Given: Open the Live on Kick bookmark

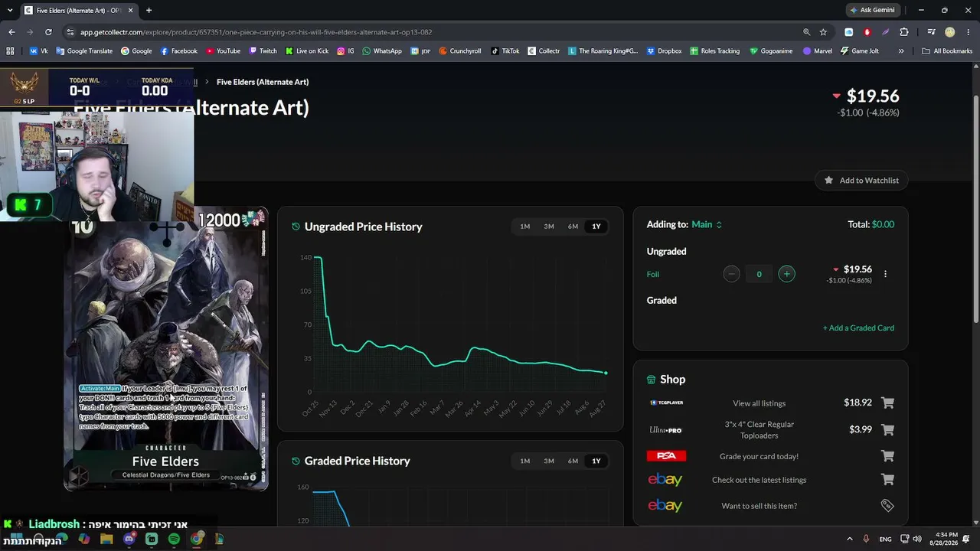Looking at the screenshot, I should click(307, 51).
